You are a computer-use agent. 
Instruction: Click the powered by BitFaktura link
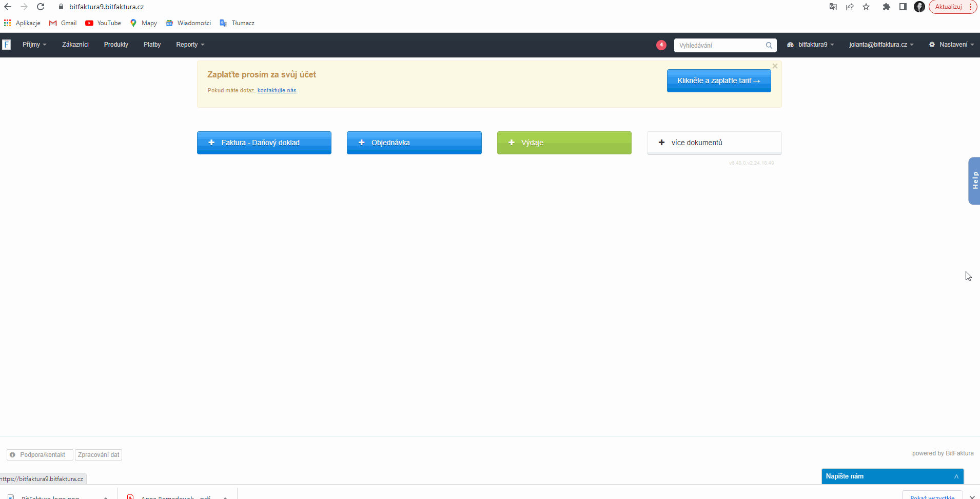tap(943, 453)
